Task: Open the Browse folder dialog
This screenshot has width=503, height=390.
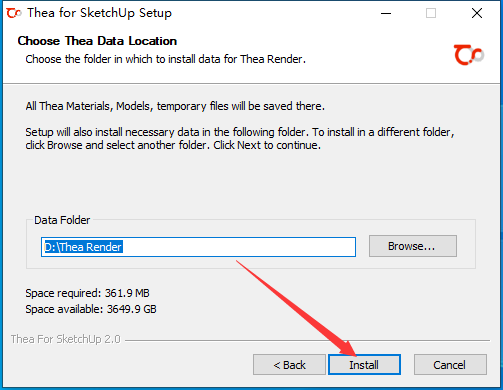Action: coord(413,246)
